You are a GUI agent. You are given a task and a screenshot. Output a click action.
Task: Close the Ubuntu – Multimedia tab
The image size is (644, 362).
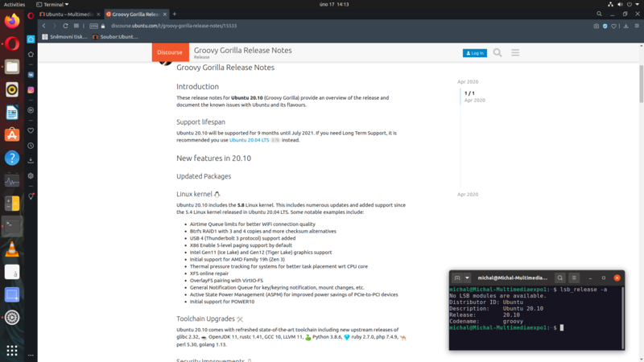pyautogui.click(x=98, y=14)
